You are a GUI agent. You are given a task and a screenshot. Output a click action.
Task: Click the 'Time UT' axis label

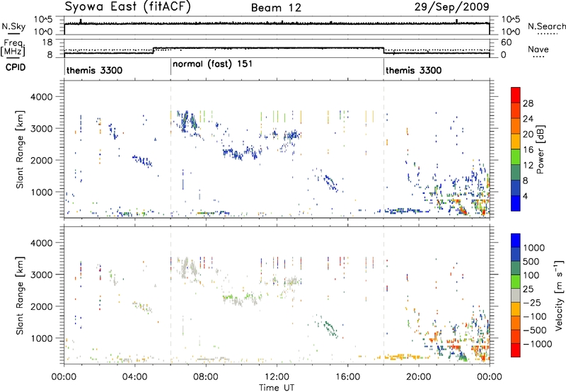click(x=277, y=388)
